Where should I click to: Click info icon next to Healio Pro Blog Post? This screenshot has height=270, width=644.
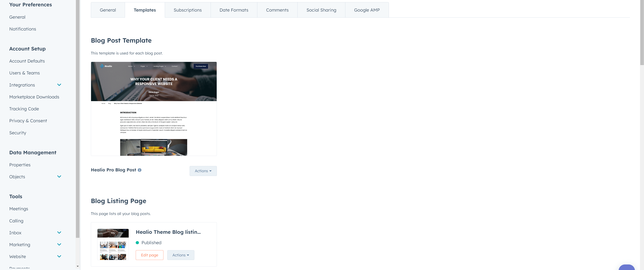(x=140, y=170)
